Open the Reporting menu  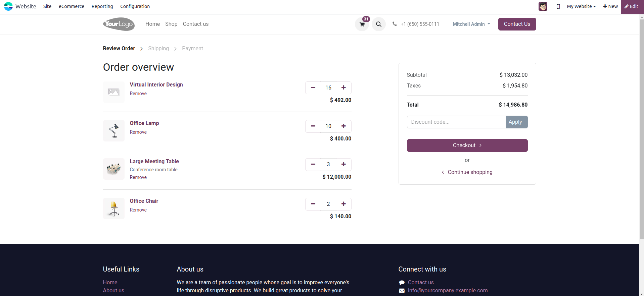pos(102,6)
